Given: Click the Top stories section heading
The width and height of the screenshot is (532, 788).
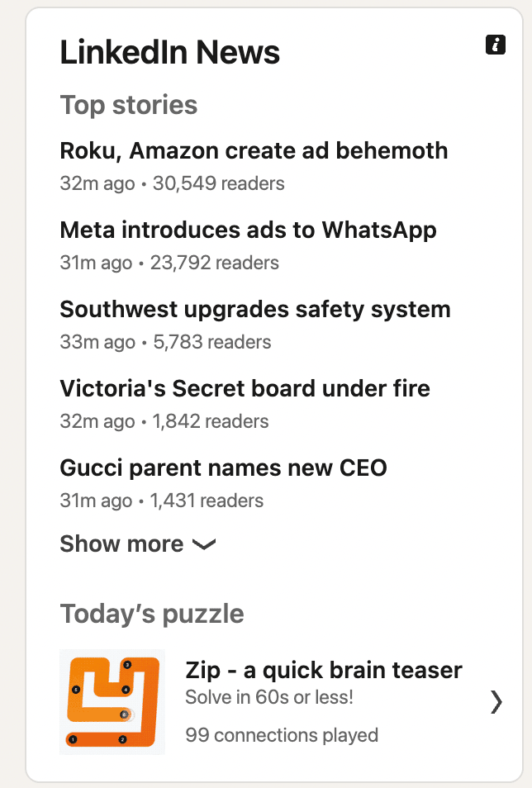Looking at the screenshot, I should coord(129,105).
